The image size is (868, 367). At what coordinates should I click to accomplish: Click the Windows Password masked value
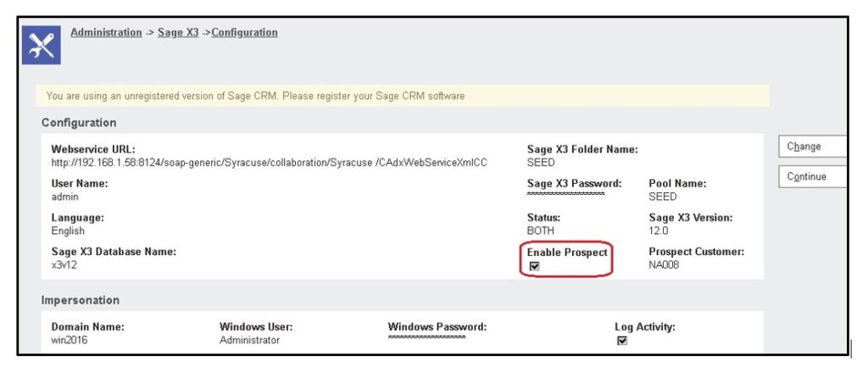pos(426,338)
